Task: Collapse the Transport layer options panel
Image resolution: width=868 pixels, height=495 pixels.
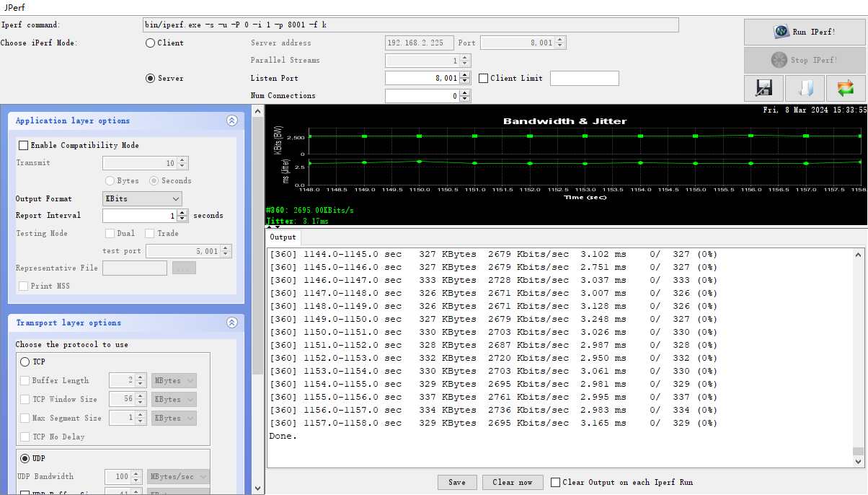Action: [231, 323]
